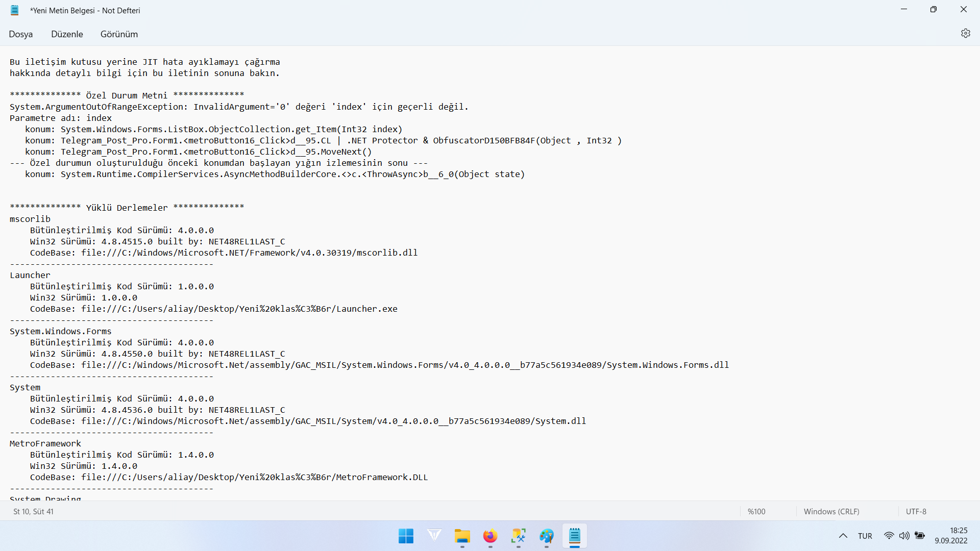Click the %100 zoom level in status bar
Image resolution: width=980 pixels, height=551 pixels.
tap(756, 512)
